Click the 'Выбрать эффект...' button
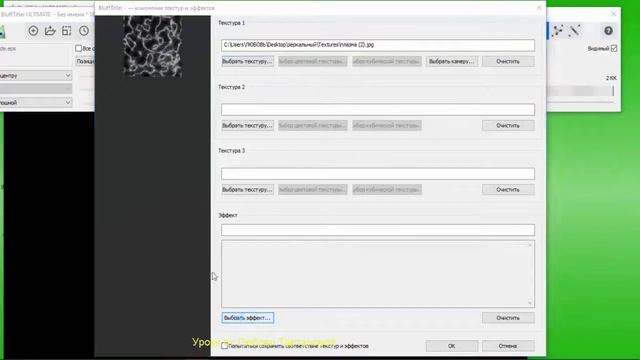 [x=247, y=318]
